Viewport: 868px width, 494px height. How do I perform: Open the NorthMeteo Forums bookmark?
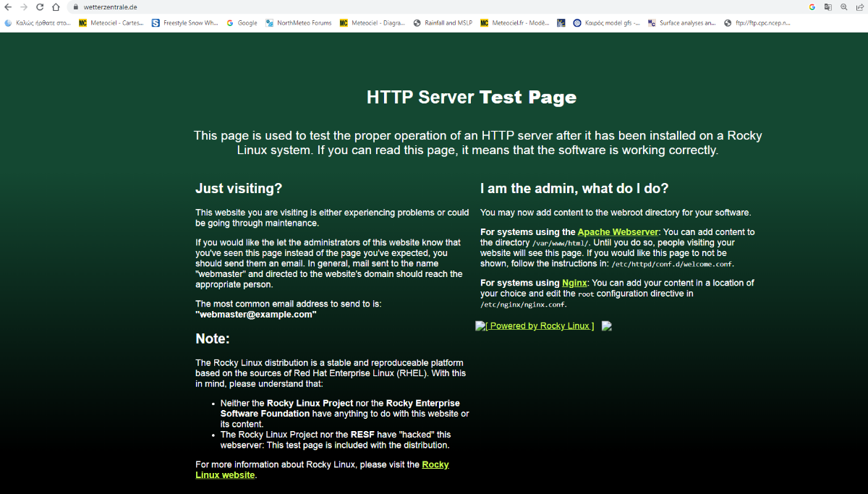pos(299,22)
